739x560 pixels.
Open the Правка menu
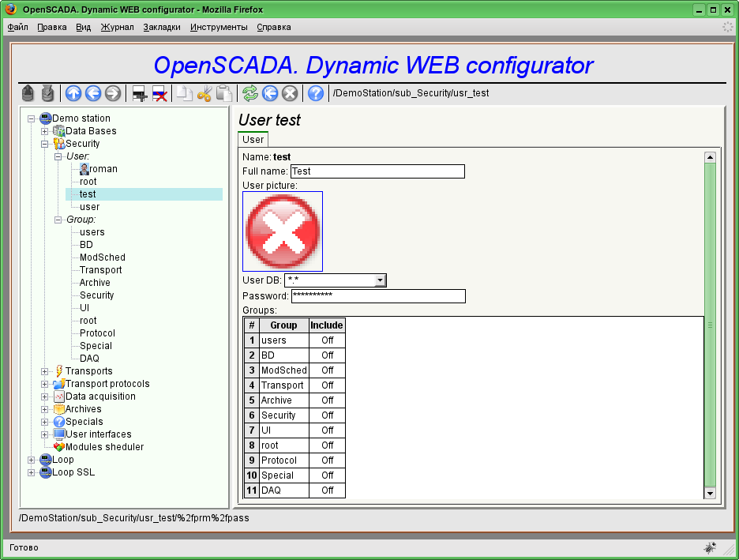(x=52, y=28)
